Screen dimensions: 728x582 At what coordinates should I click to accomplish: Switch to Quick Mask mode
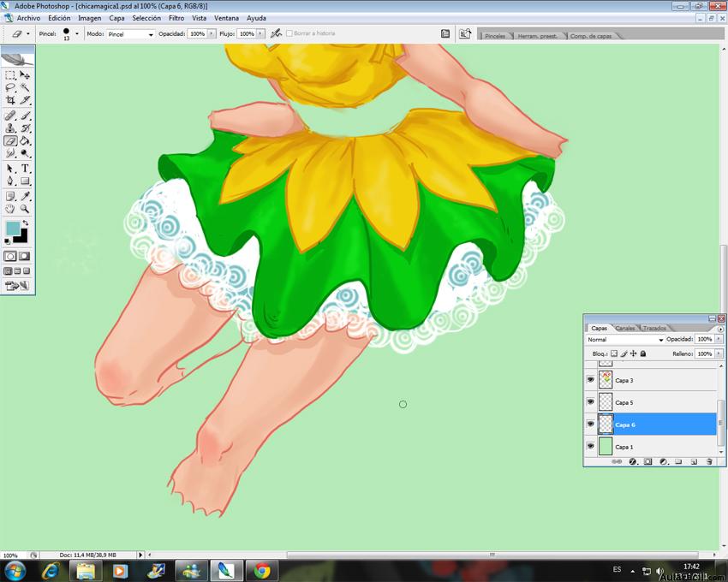[24, 256]
